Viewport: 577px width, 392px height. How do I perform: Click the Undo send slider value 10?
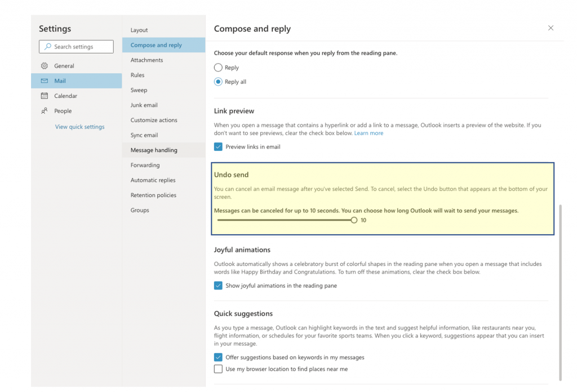pyautogui.click(x=363, y=220)
